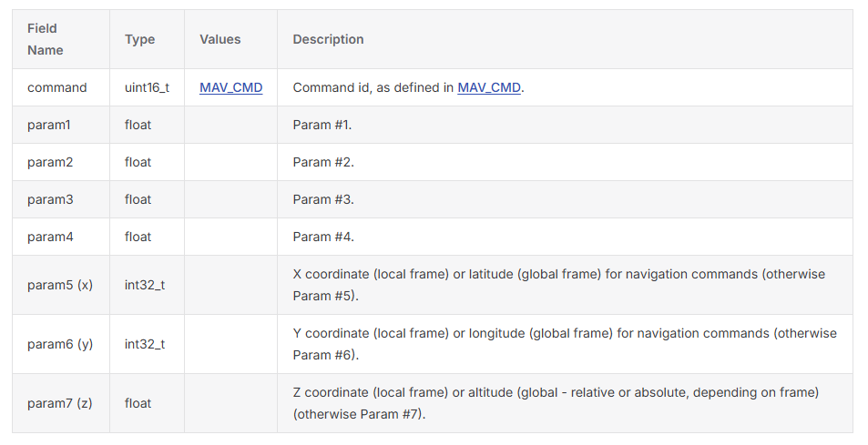Screen dimensions: 868x445
Task: Click the "Param #1." description text
Action: pyautogui.click(x=322, y=125)
